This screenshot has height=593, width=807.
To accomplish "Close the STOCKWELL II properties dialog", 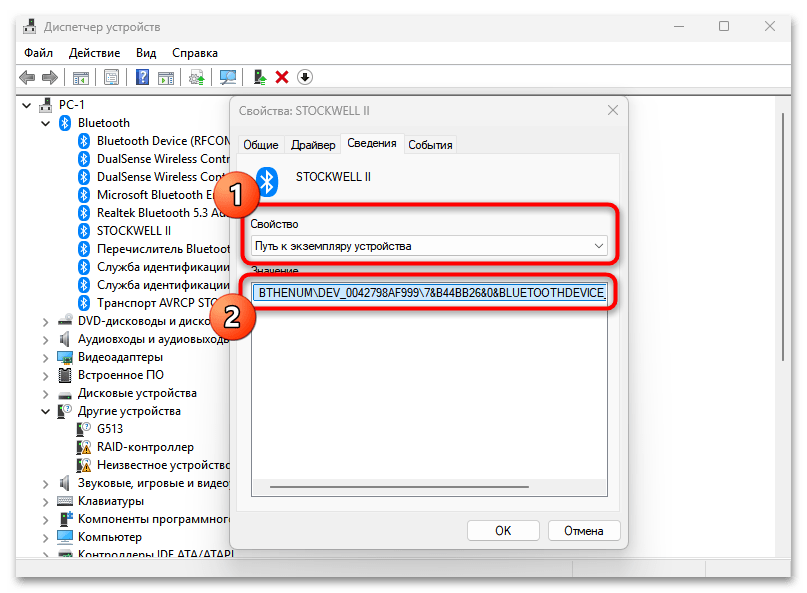I will coord(612,110).
